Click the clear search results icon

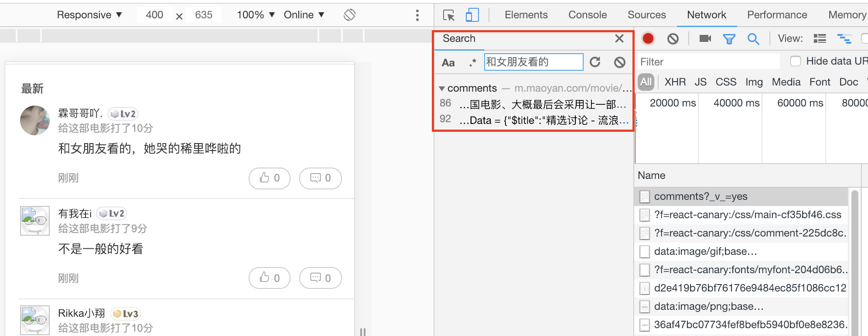(x=620, y=62)
